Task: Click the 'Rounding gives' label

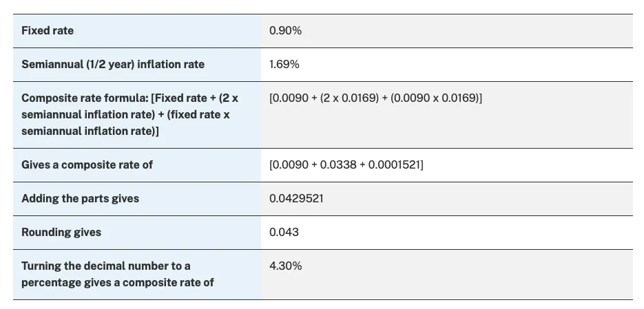Action: point(61,233)
